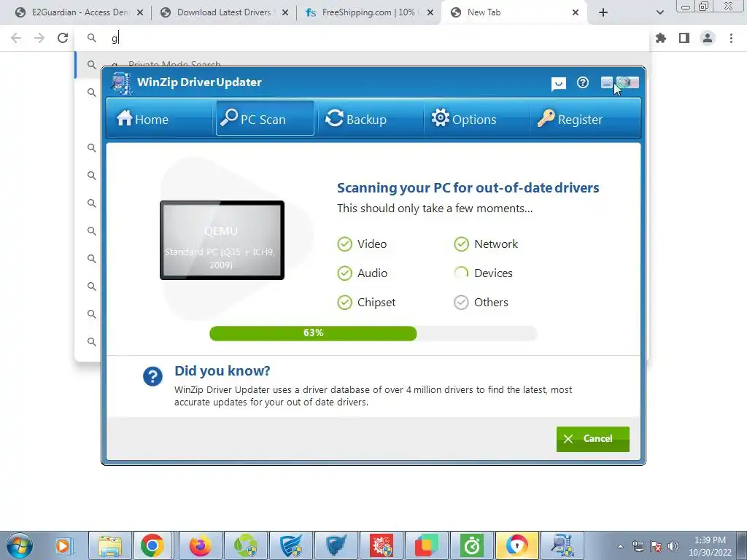Open the Chrome profile avatar menu
Viewport: 747px width, 560px height.
click(708, 38)
